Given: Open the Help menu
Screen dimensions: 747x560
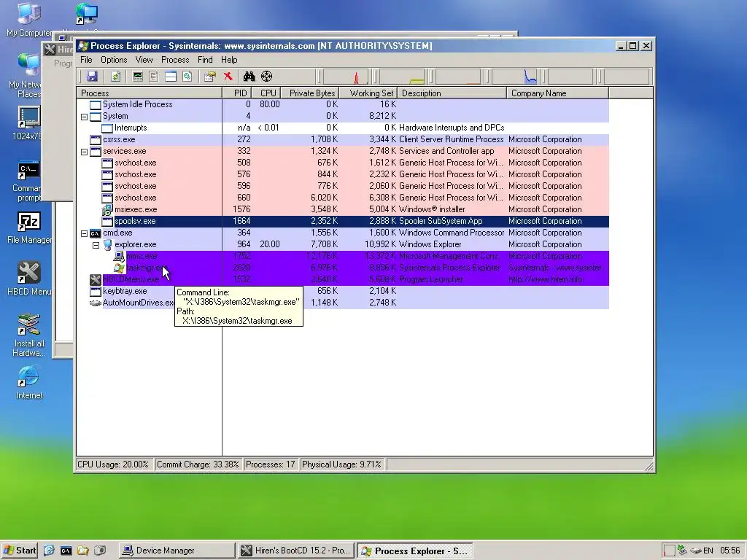Looking at the screenshot, I should [229, 60].
